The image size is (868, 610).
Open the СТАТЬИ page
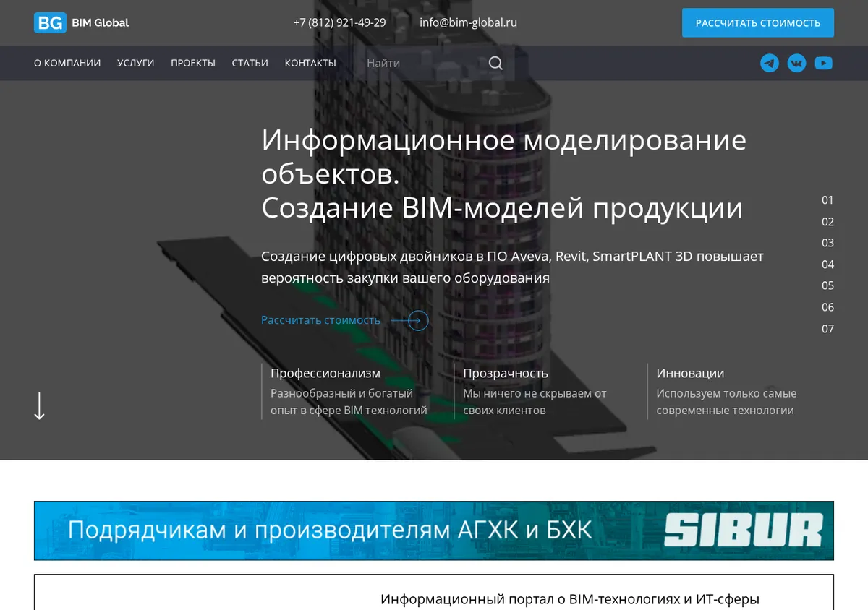pyautogui.click(x=250, y=63)
